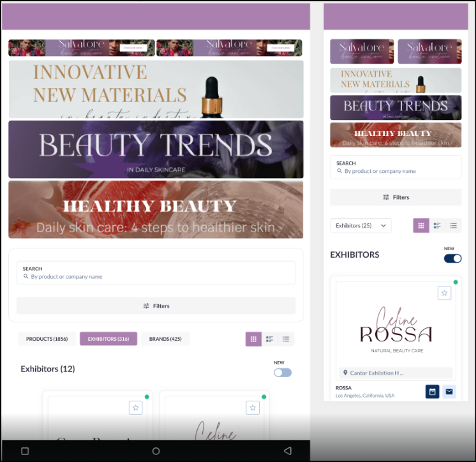Switch to EXHIBITORS (316) tab

point(108,339)
